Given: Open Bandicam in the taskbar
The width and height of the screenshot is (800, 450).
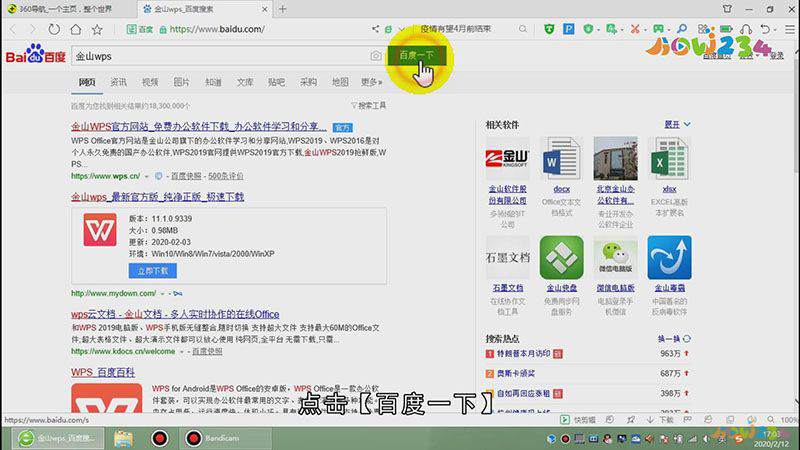Looking at the screenshot, I should click(x=226, y=438).
